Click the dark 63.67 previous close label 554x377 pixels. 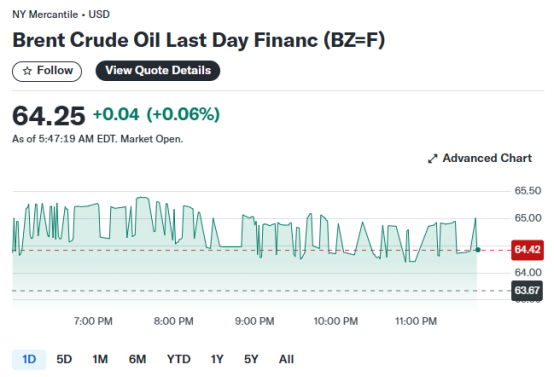527,290
